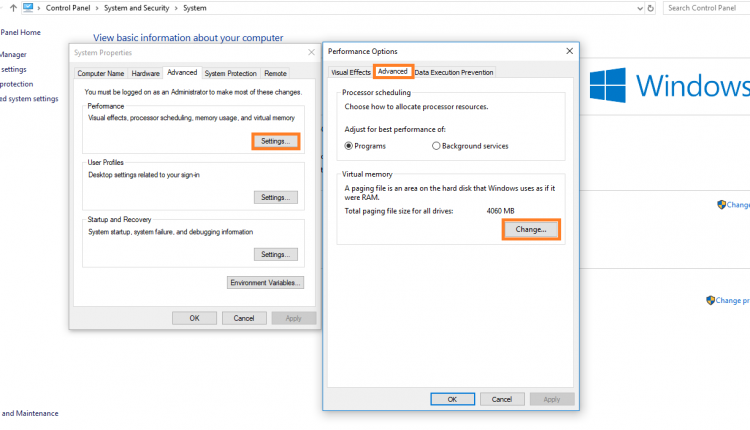The image size is (750, 430).
Task: Switch to Remote tab
Action: pos(276,73)
